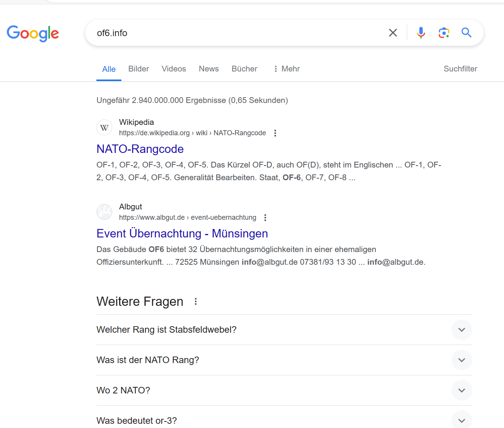Open three-dot menu beside Wikipedia result URL

point(275,133)
